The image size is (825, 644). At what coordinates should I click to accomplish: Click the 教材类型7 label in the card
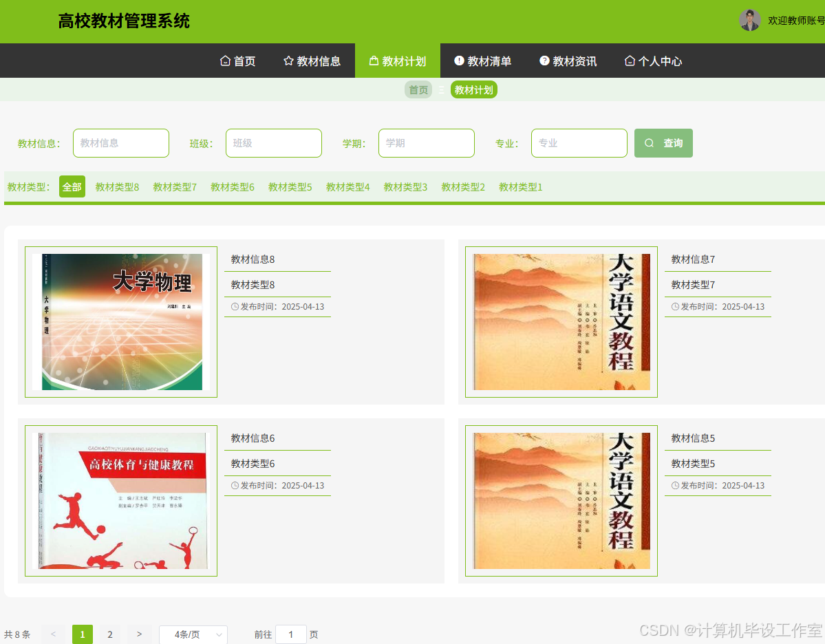coord(693,285)
